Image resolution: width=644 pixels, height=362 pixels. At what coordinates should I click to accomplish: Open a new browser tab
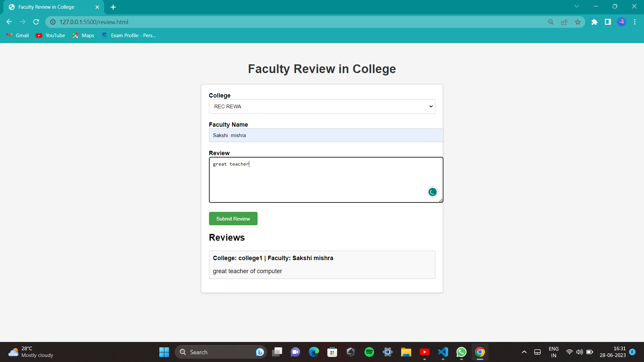click(x=113, y=7)
